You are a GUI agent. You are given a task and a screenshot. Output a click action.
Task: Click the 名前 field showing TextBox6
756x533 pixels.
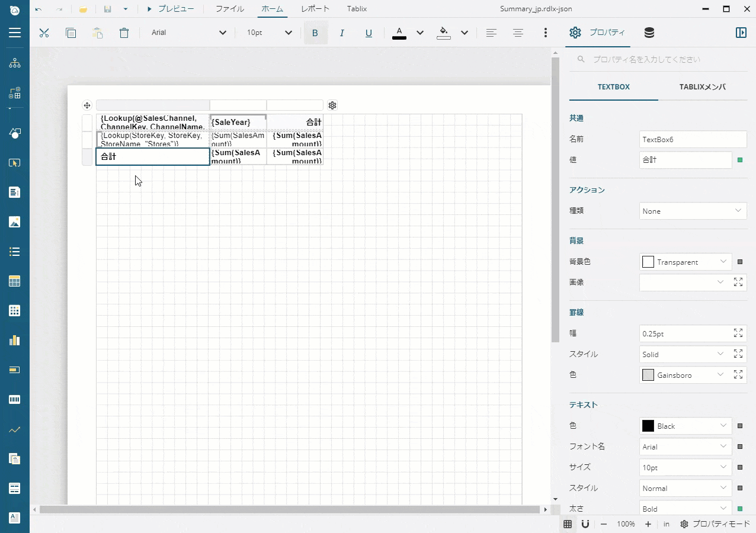693,139
